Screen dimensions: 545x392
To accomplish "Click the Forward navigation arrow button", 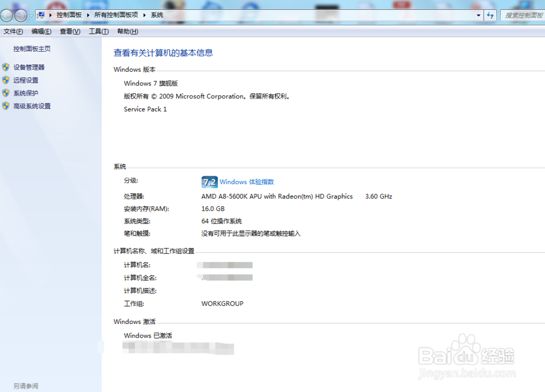I will click(21, 15).
